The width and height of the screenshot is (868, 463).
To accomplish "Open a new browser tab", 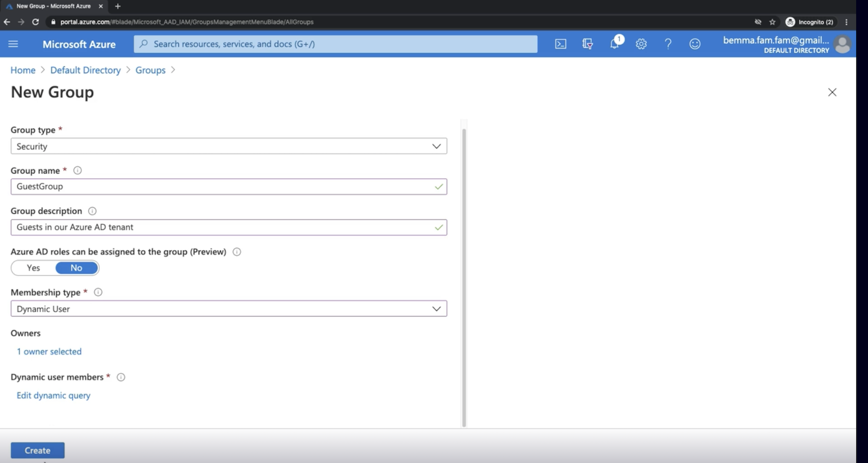I will (117, 6).
